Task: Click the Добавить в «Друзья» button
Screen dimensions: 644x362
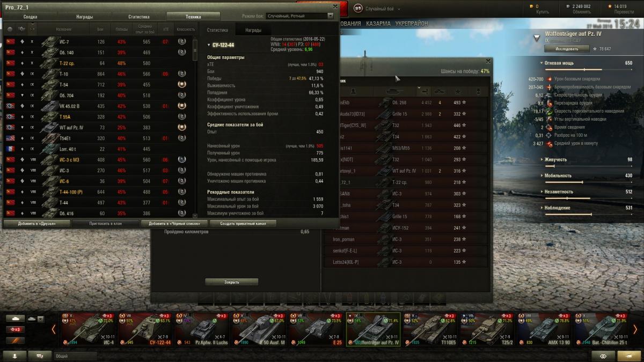Action: (x=36, y=223)
